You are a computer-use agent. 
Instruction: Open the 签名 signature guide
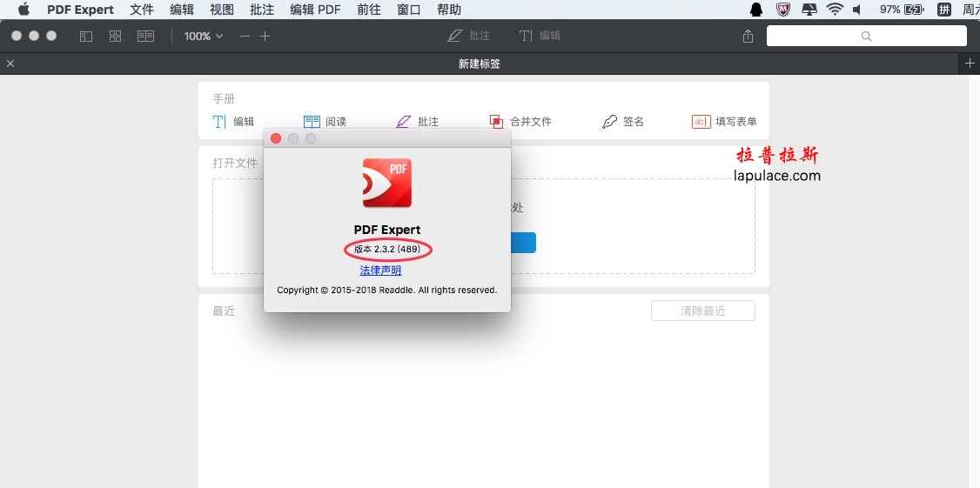[x=622, y=122]
